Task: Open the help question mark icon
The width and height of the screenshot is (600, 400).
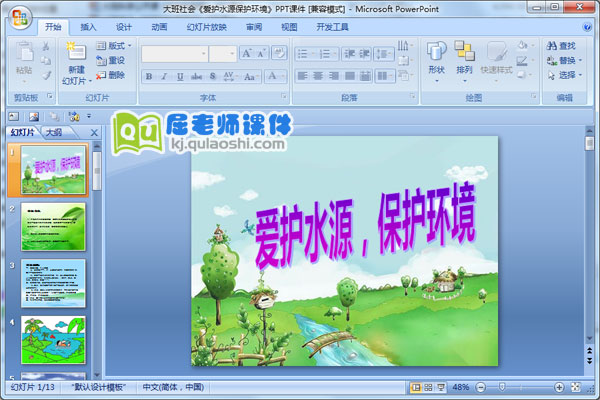Action: coord(587,27)
